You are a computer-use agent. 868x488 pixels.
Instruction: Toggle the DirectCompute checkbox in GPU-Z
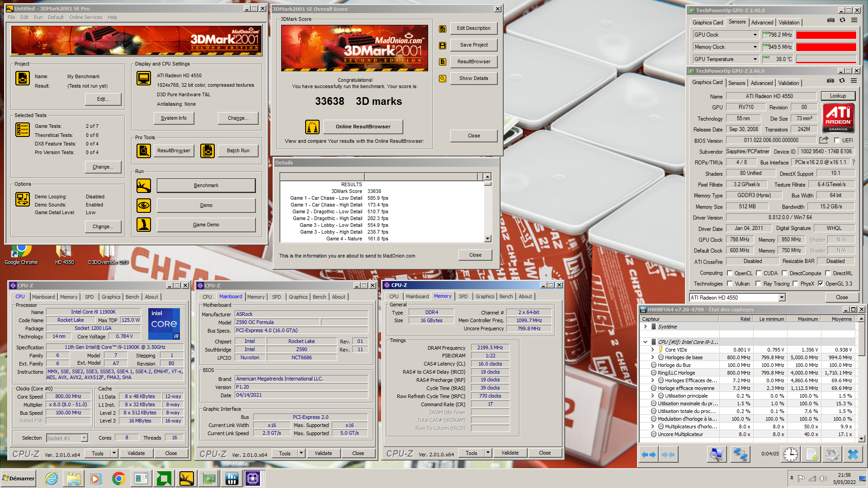coord(785,273)
